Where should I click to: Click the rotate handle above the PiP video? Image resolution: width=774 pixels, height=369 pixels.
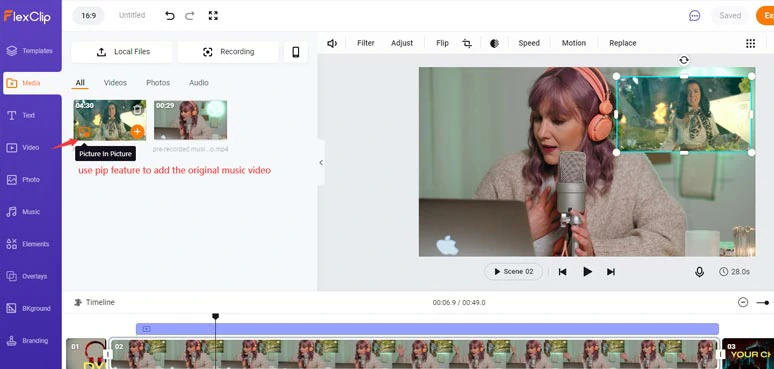tap(684, 60)
